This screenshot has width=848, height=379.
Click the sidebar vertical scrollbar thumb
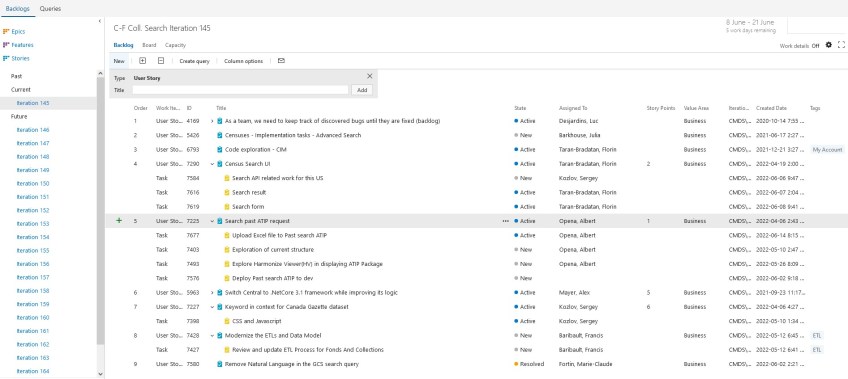[x=100, y=211]
